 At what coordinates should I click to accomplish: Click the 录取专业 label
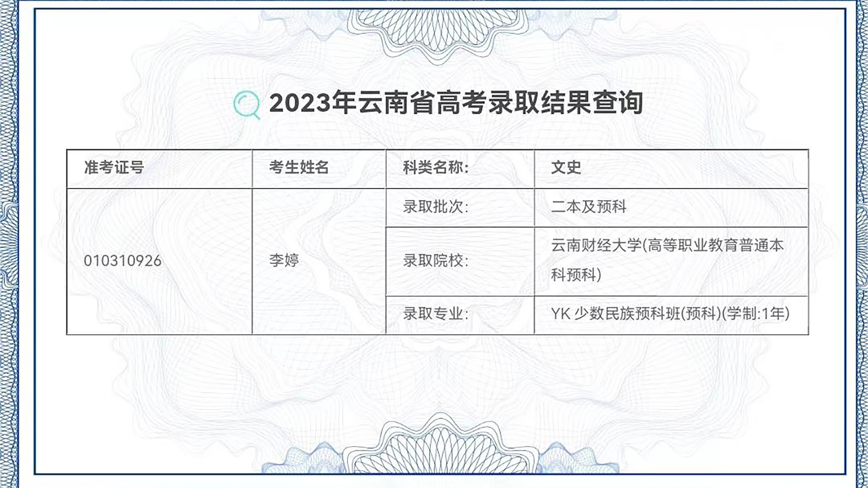click(x=436, y=314)
